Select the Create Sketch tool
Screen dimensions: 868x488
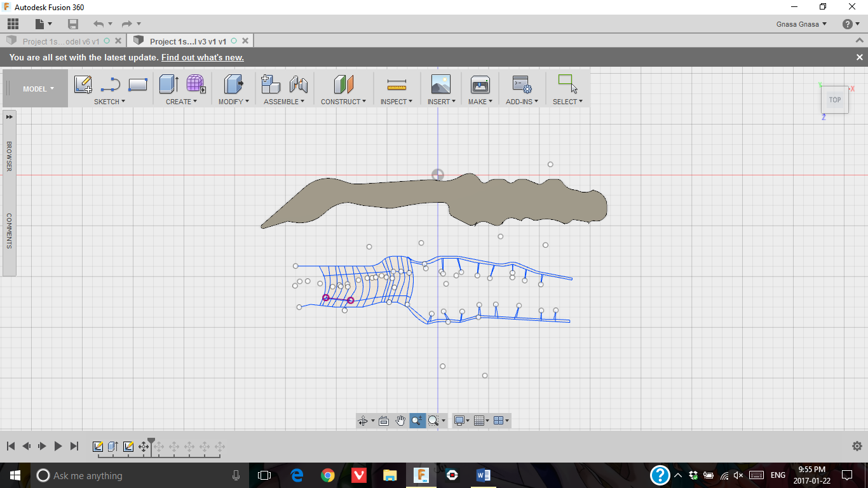click(x=83, y=84)
